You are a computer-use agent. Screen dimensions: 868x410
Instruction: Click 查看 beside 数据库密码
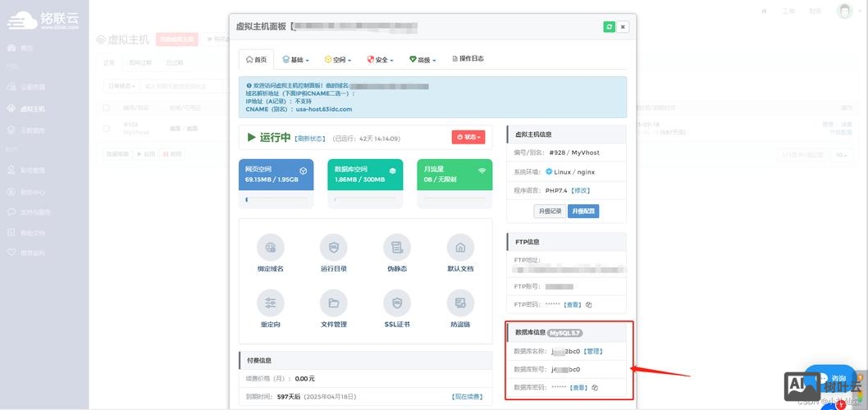579,388
